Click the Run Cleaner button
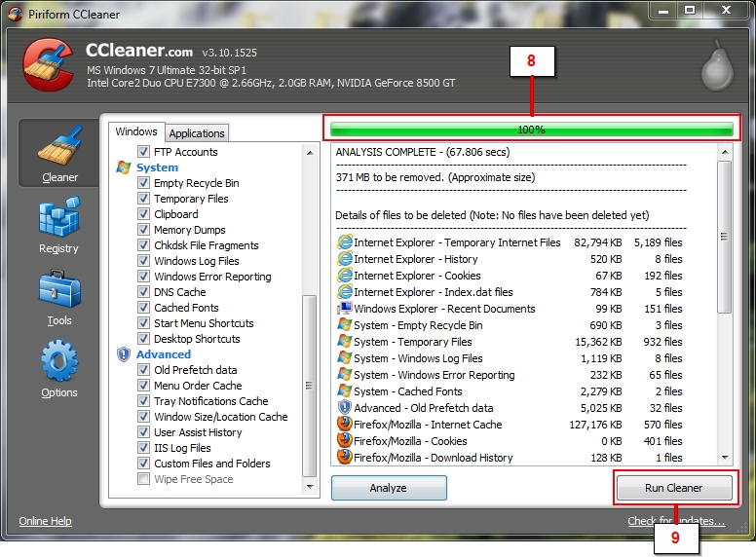Image resolution: width=756 pixels, height=557 pixels. (x=674, y=488)
